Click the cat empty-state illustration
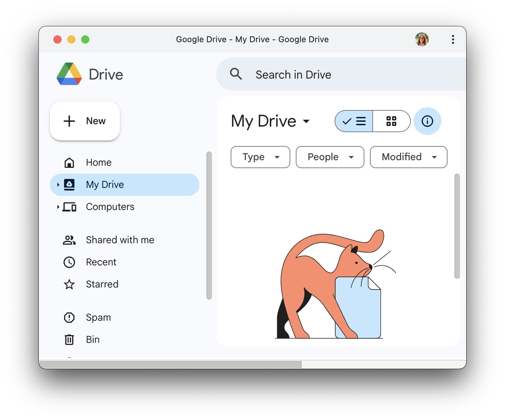The height and width of the screenshot is (420, 505). click(336, 284)
